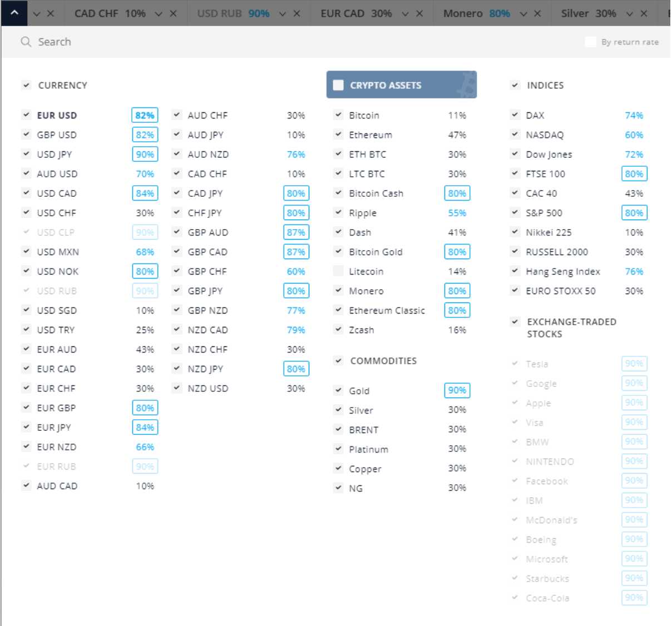672x626 pixels.
Task: Open the EUR CAD tab dropdown arrow
Action: coord(405,13)
